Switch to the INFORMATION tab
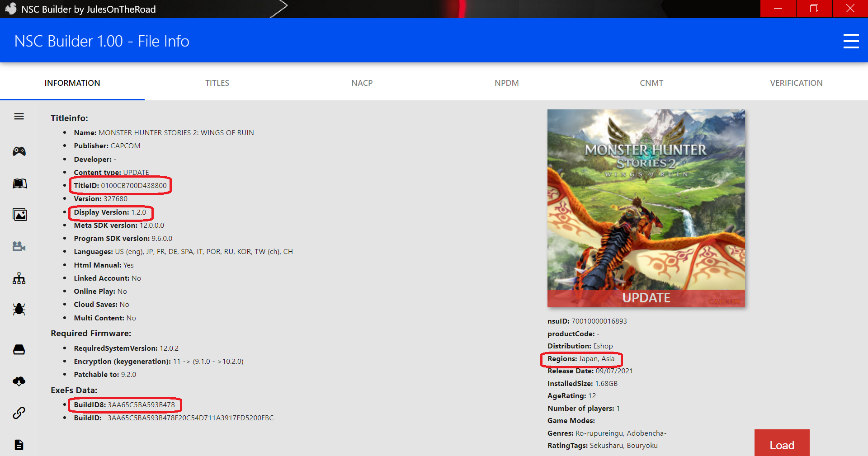The image size is (868, 456). [72, 83]
